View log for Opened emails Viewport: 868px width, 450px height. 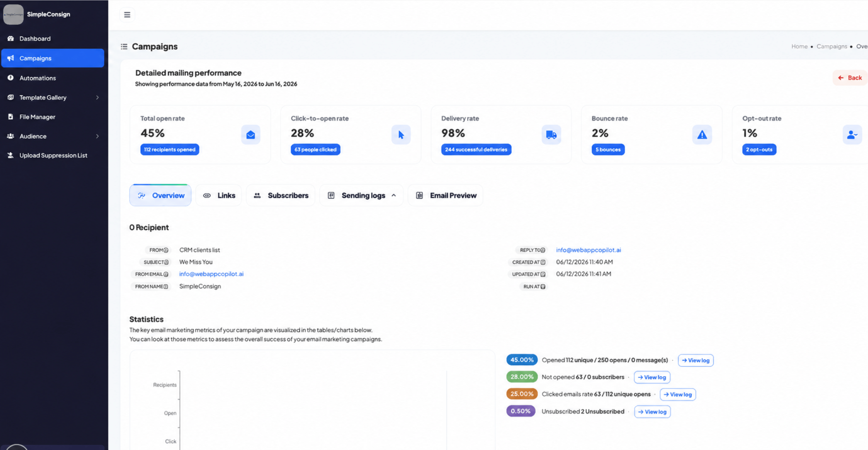(696, 360)
